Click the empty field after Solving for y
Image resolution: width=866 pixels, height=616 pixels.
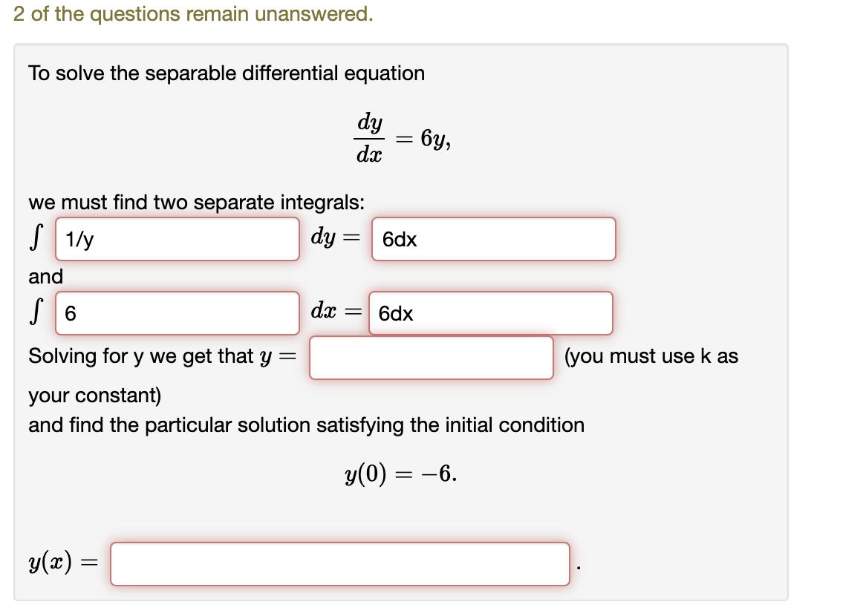431,358
